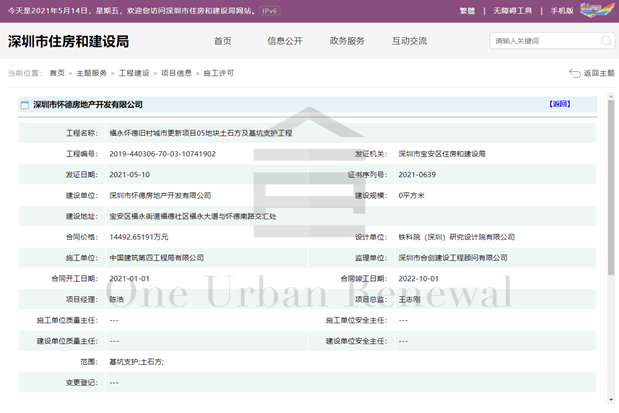619x413 pixels.
Task: Go to 项目信息 in the breadcrumb
Action: 176,73
